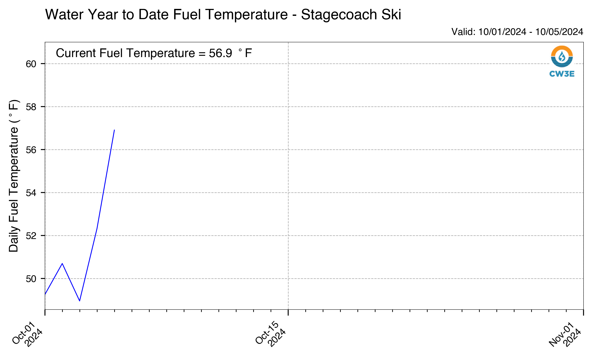The height and width of the screenshot is (364, 592).
Task: Click the 54 y-axis tick label
Action: click(x=31, y=193)
